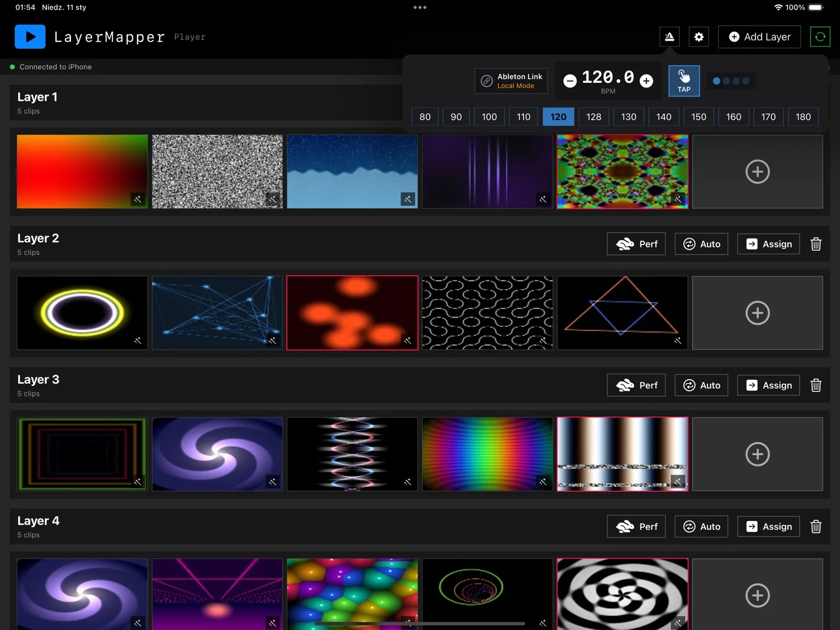The height and width of the screenshot is (630, 840).
Task: Open the three-dot multitasking menu
Action: point(420,7)
